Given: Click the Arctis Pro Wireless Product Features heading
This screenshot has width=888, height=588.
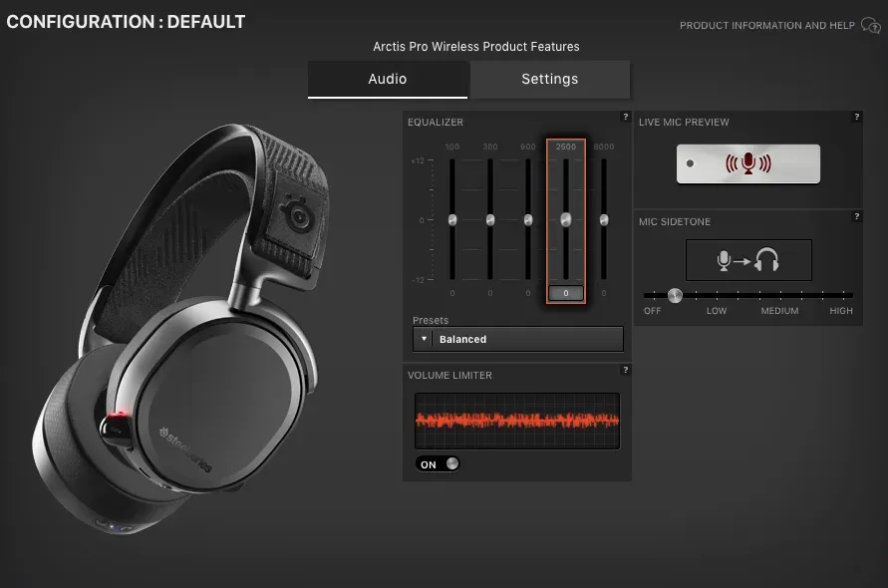Looking at the screenshot, I should (476, 47).
